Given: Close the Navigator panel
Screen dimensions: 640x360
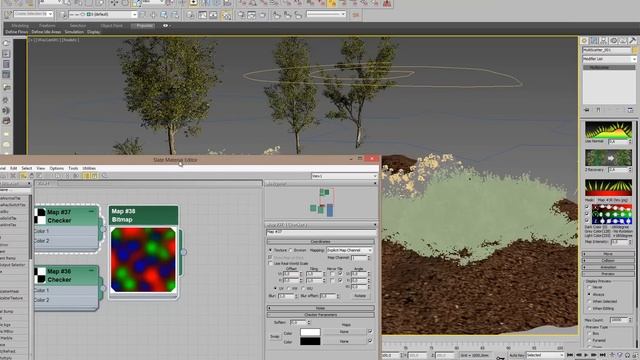Looking at the screenshot, I should 375,184.
